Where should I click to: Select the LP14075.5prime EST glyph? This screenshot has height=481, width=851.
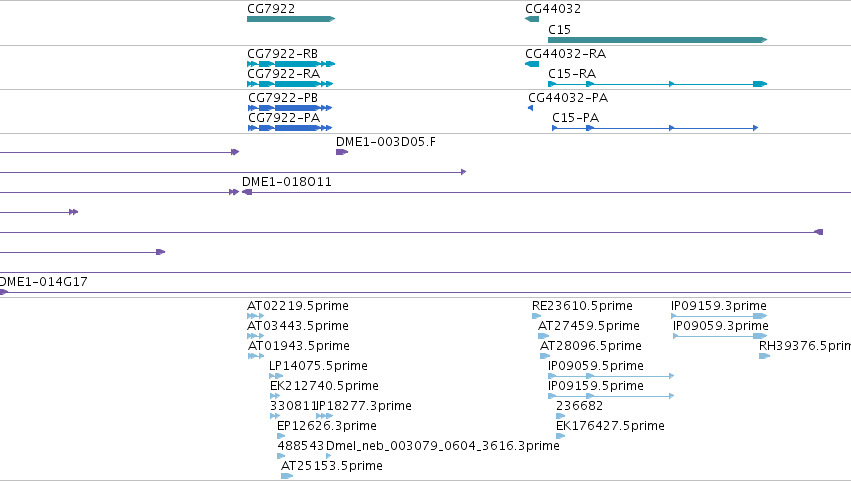pos(276,376)
